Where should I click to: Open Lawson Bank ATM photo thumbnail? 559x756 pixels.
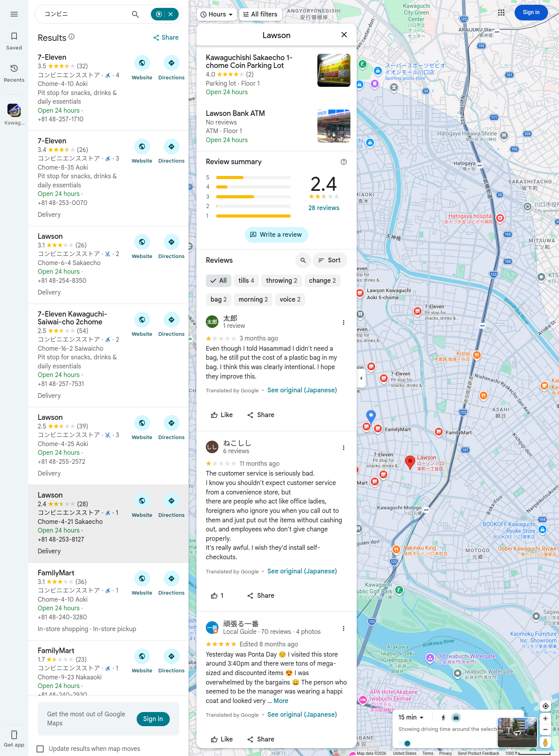pyautogui.click(x=334, y=126)
